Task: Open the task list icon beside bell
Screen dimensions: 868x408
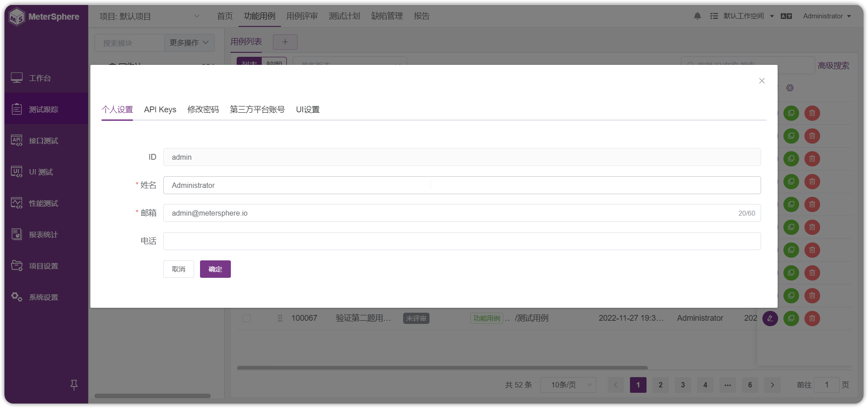Action: point(714,16)
